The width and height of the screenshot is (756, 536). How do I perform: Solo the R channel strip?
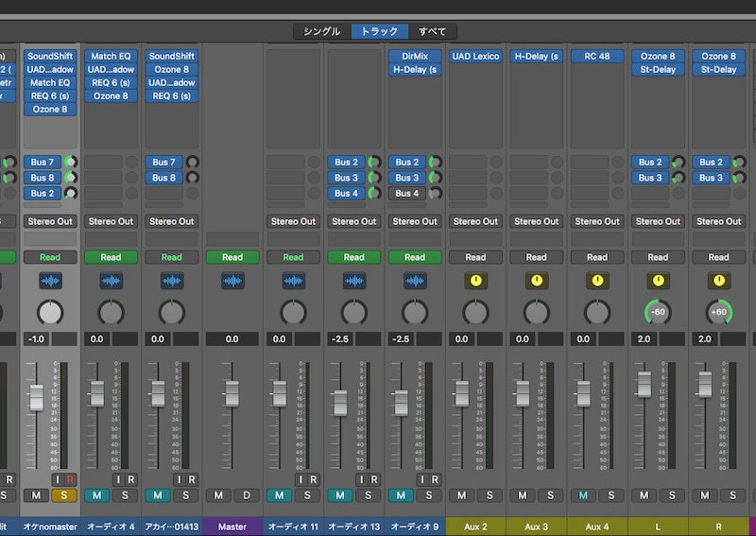click(x=733, y=495)
